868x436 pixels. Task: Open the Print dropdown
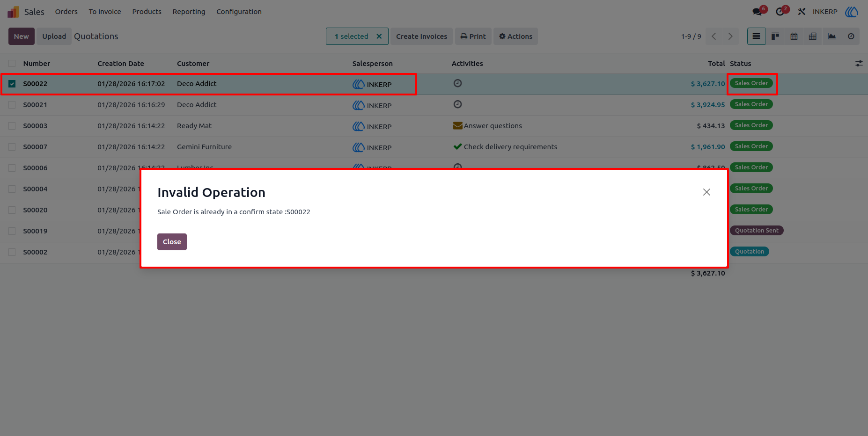pyautogui.click(x=473, y=36)
